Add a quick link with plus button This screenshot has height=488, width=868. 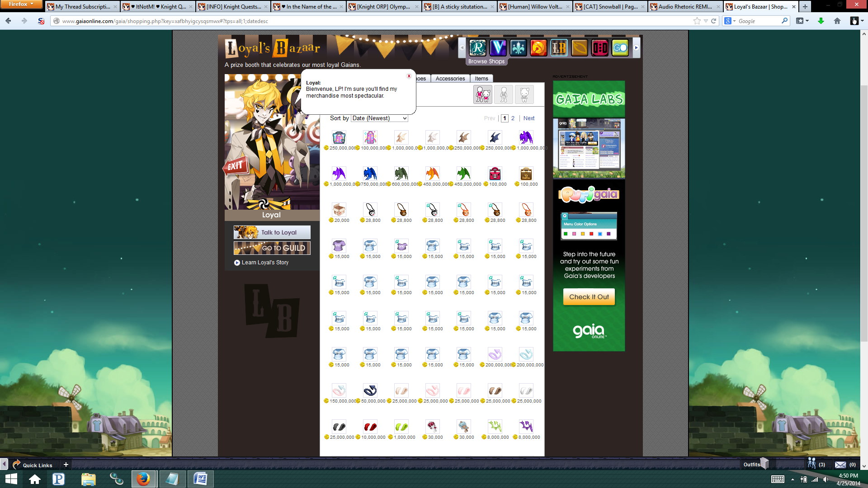[x=66, y=465]
